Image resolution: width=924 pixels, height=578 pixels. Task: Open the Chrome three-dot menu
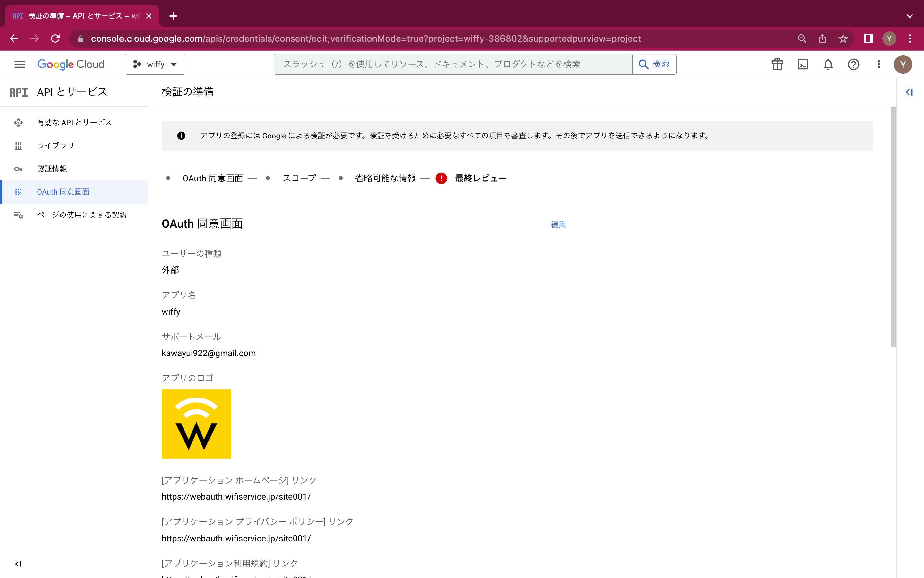[x=910, y=39]
